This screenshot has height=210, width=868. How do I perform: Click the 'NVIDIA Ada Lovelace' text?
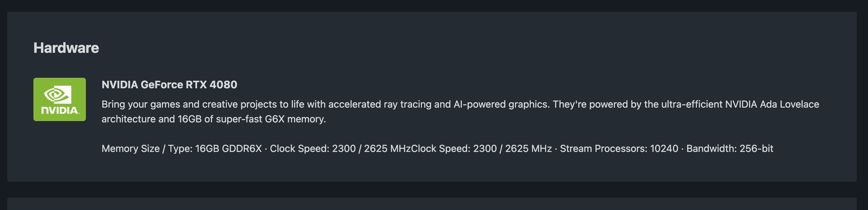tap(772, 104)
